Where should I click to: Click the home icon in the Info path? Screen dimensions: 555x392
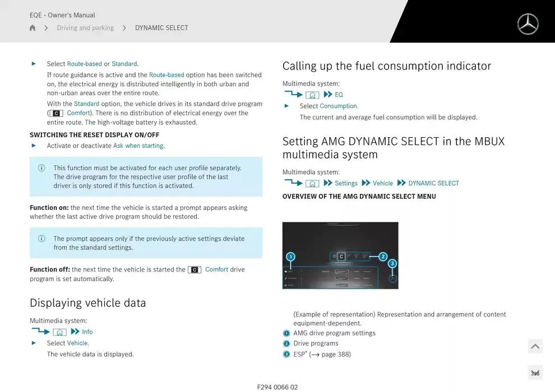pos(60,332)
